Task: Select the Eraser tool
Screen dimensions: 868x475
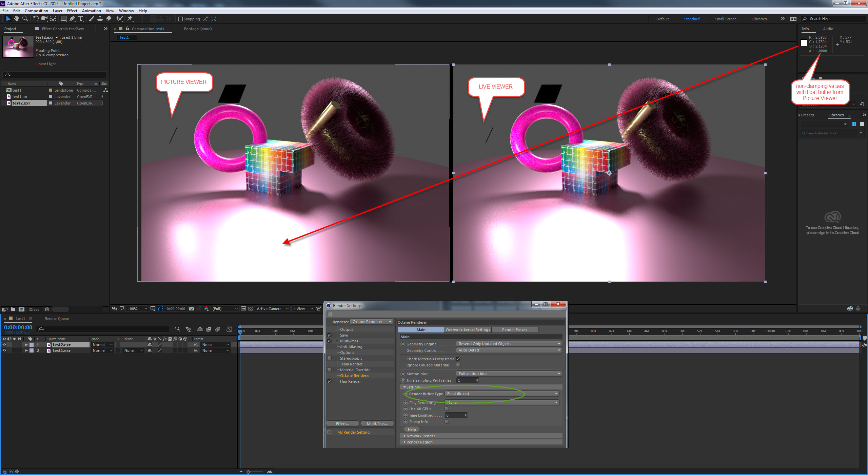Action: 108,19
